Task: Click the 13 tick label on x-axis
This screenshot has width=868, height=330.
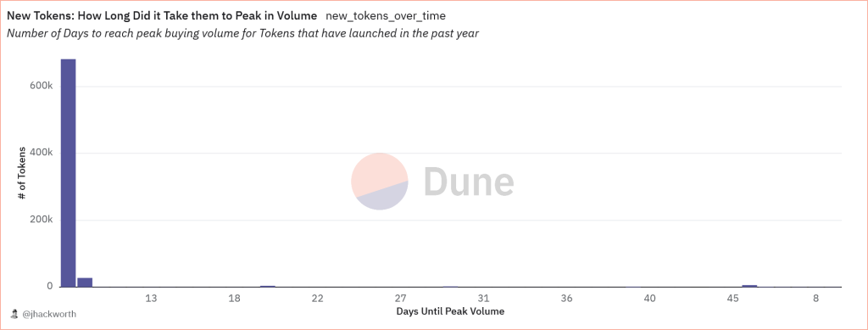Action: coord(151,299)
